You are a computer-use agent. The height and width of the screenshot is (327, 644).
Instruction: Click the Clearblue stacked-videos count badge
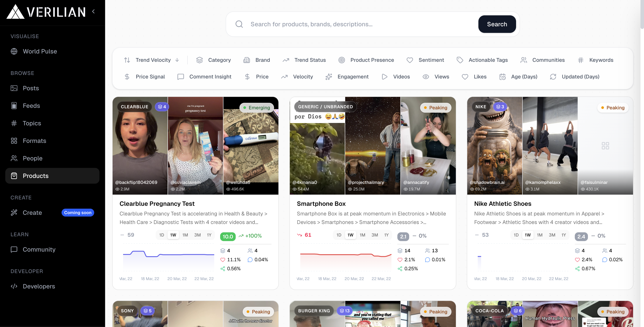pos(162,107)
